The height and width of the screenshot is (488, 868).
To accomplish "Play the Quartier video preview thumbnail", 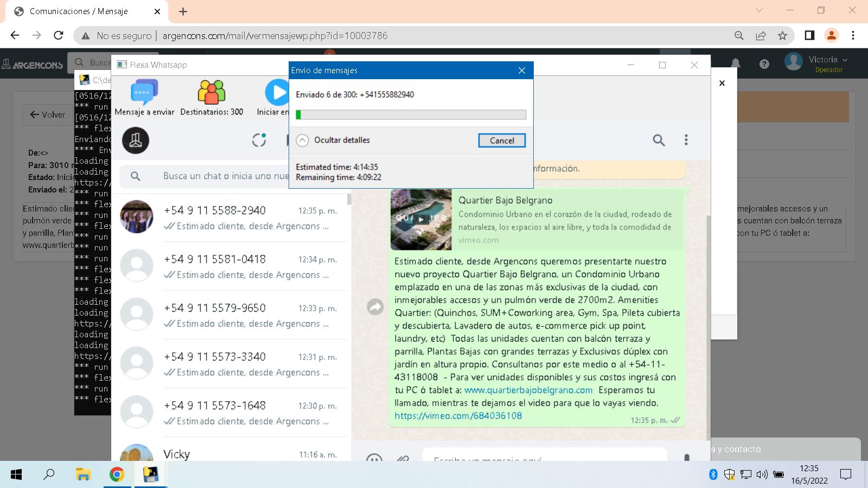I will (x=421, y=219).
